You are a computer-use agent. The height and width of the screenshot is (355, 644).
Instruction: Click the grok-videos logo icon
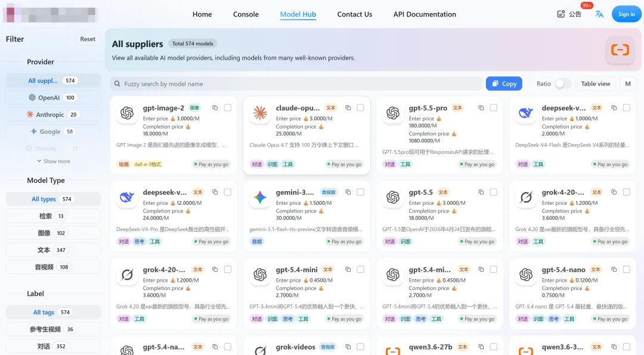click(x=260, y=350)
